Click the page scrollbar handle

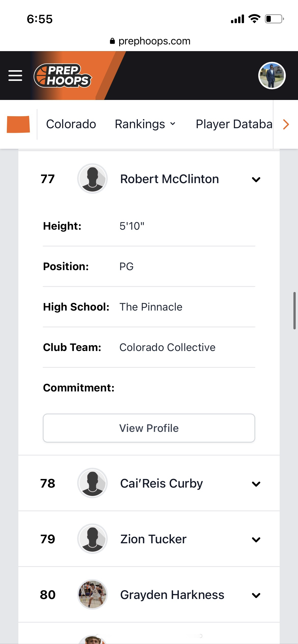[x=294, y=311]
